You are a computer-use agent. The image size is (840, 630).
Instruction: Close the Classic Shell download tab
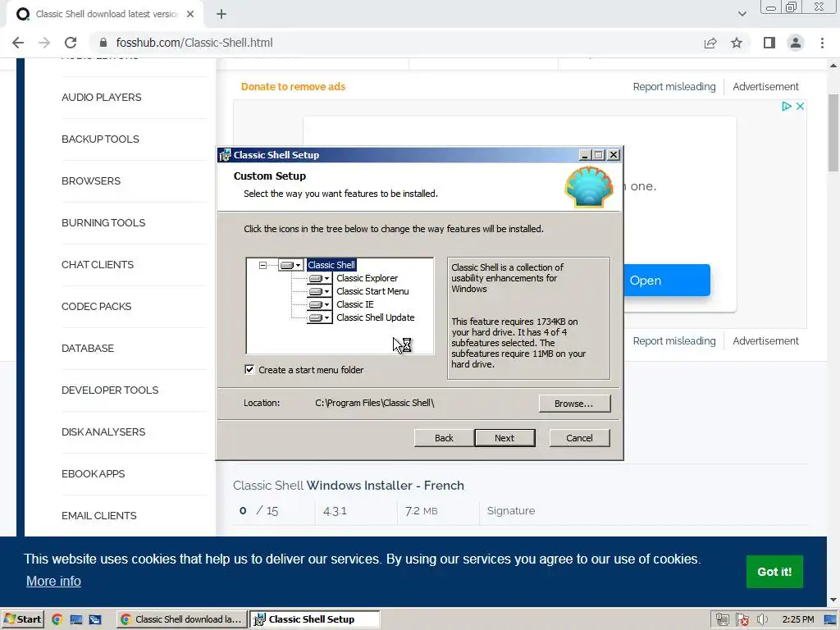coord(190,15)
